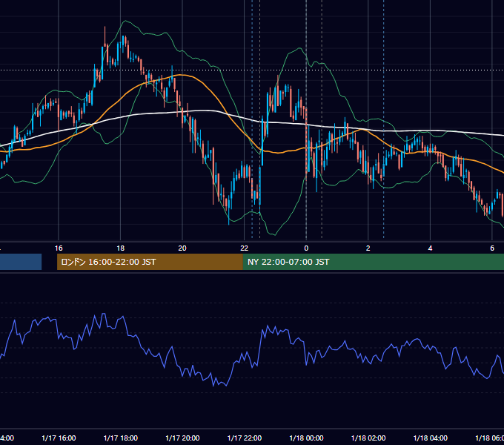
Task: Click the blue dashed vertical marker after 2
Action: 383,119
